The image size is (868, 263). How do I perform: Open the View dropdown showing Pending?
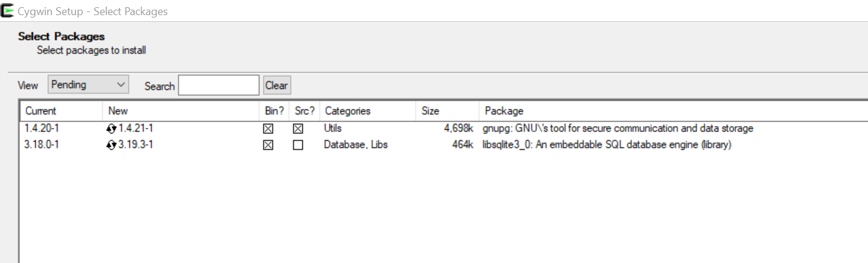(88, 85)
